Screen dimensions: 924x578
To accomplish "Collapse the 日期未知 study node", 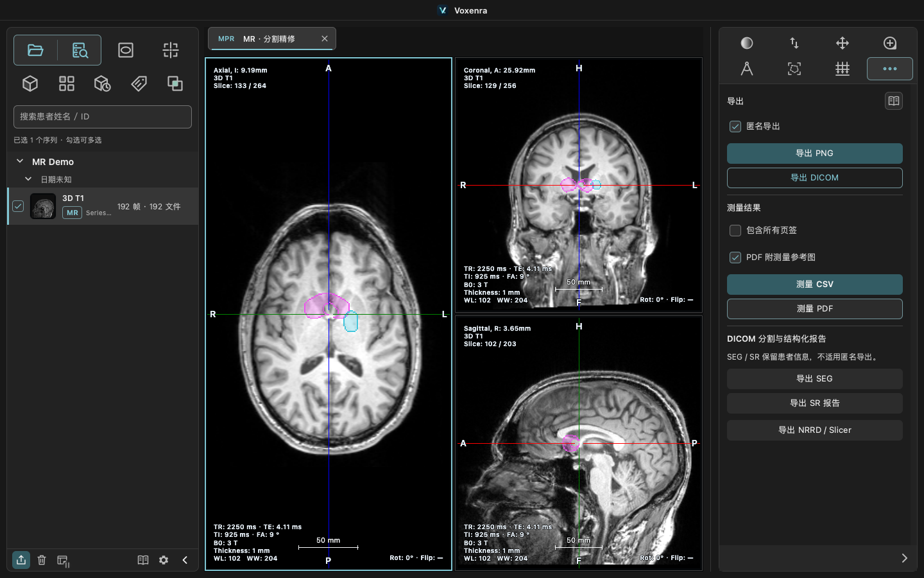I will click(x=28, y=179).
